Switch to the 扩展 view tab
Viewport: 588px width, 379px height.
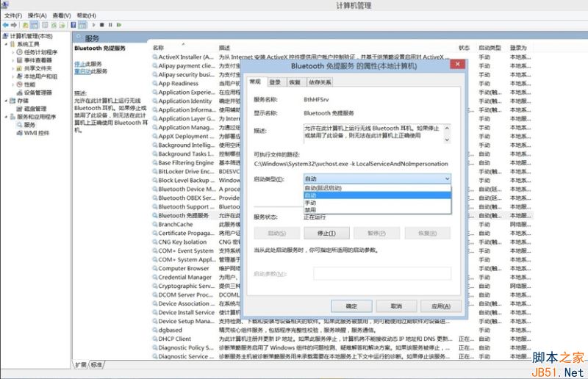click(81, 364)
